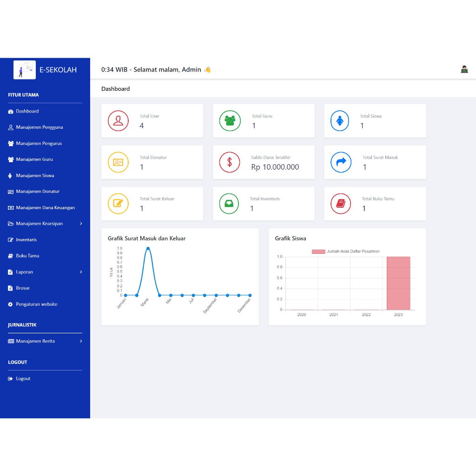Expand Laporan submenu chevron
The image size is (476, 476).
pos(81,272)
